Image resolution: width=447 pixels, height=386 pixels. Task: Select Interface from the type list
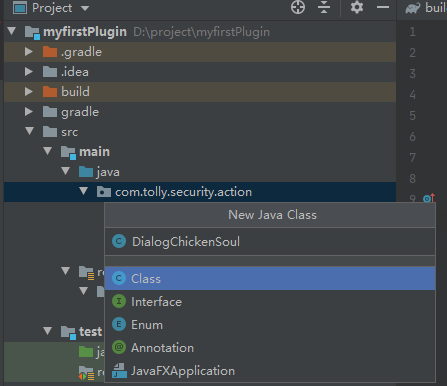[x=270, y=302]
